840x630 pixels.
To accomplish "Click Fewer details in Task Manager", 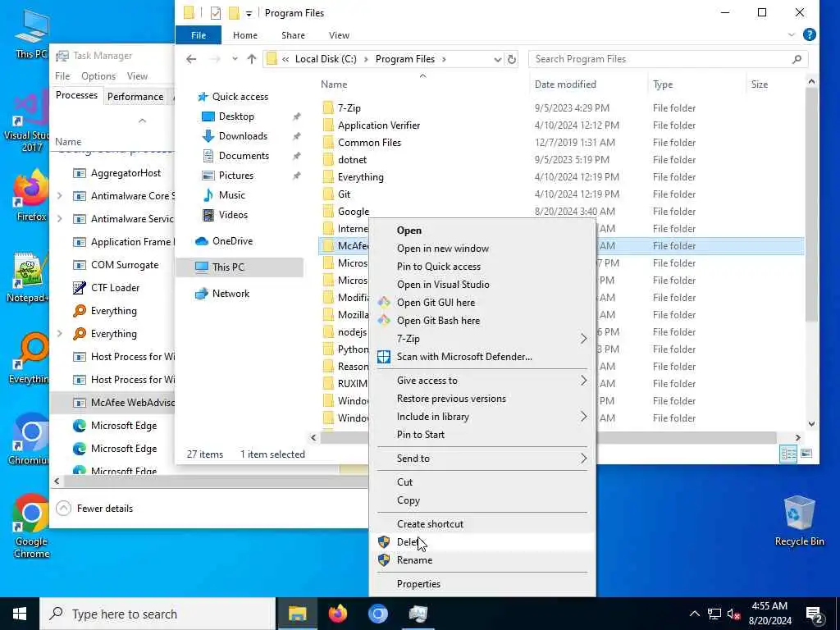I will (x=95, y=509).
